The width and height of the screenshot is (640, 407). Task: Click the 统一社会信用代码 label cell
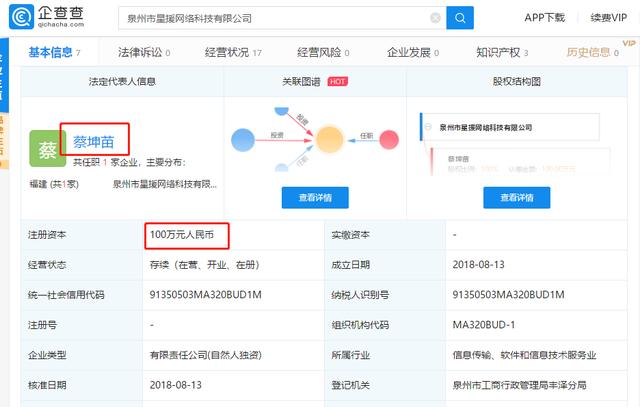point(82,295)
